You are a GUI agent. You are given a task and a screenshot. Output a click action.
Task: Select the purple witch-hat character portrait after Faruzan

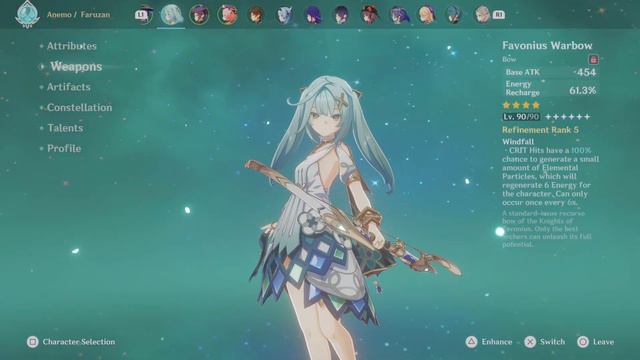click(199, 15)
